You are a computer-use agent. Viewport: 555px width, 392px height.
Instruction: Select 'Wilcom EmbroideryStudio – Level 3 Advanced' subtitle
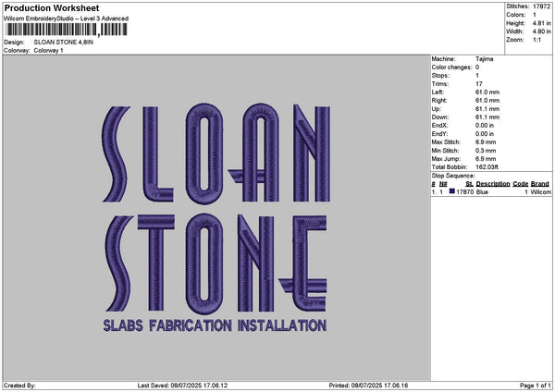click(x=66, y=18)
